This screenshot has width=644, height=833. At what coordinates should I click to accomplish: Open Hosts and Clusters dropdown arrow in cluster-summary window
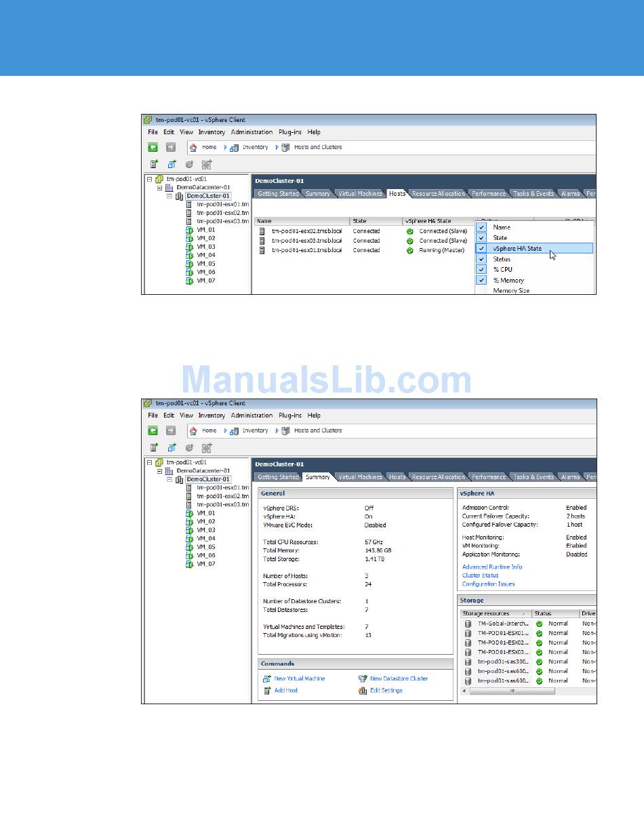coord(277,430)
